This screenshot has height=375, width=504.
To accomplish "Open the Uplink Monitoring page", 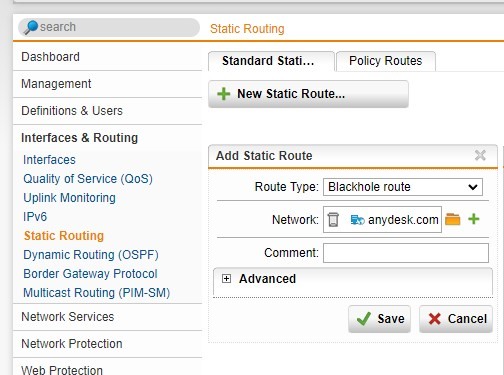I will coord(69,198).
